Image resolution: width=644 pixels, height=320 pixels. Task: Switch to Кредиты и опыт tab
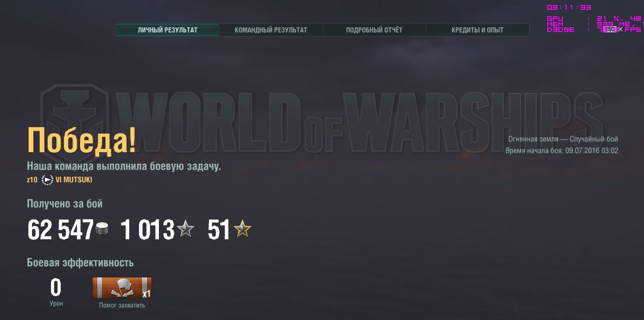pos(478,30)
